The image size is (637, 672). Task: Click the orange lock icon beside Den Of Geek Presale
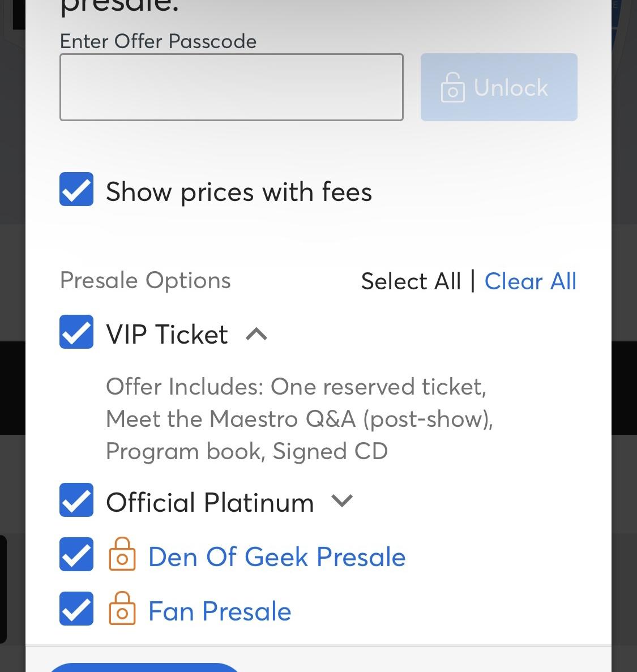pos(122,554)
